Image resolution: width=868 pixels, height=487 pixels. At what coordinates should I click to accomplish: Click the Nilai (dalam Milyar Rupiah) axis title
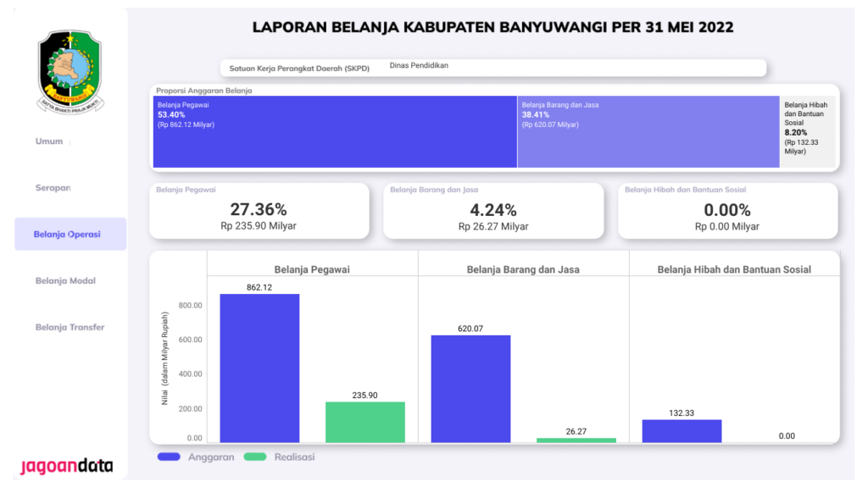coord(164,358)
